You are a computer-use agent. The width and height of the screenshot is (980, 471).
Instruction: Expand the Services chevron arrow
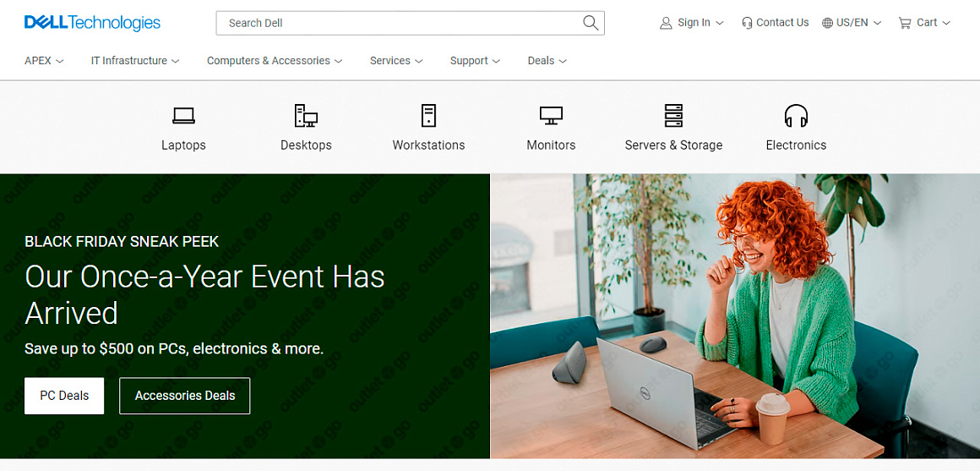(419, 61)
